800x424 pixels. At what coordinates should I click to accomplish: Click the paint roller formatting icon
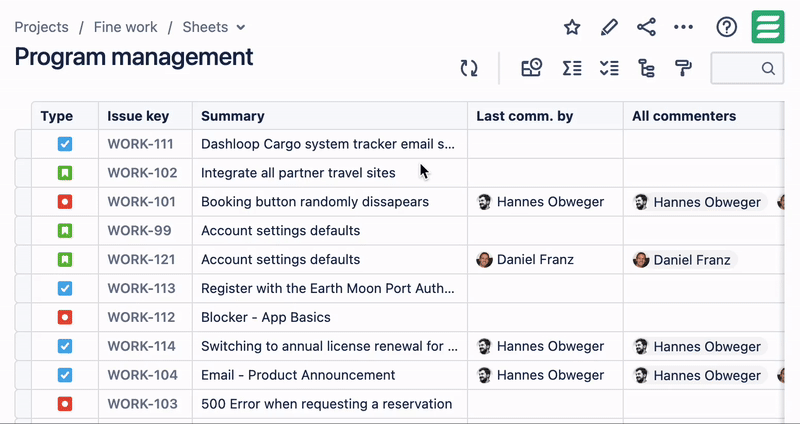pyautogui.click(x=683, y=68)
